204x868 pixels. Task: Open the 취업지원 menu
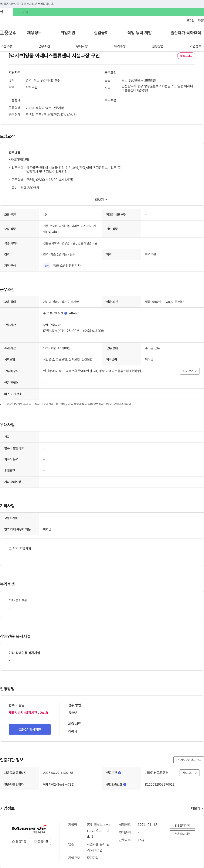point(68,33)
